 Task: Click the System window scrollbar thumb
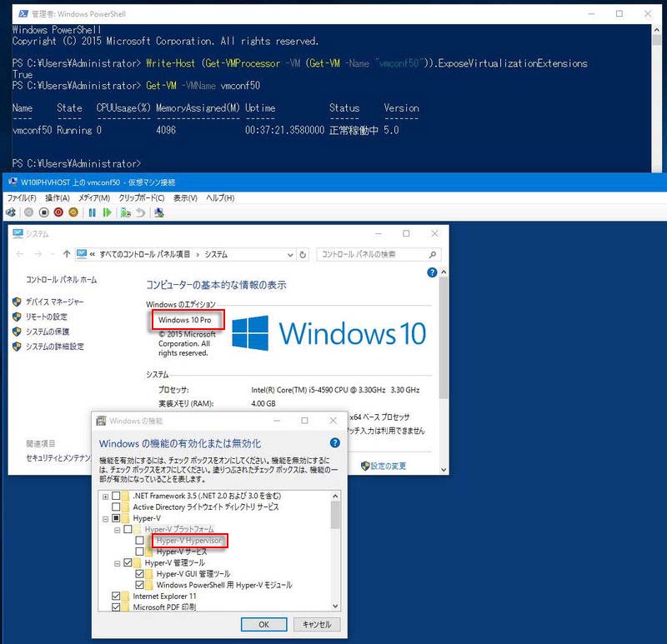pyautogui.click(x=444, y=338)
